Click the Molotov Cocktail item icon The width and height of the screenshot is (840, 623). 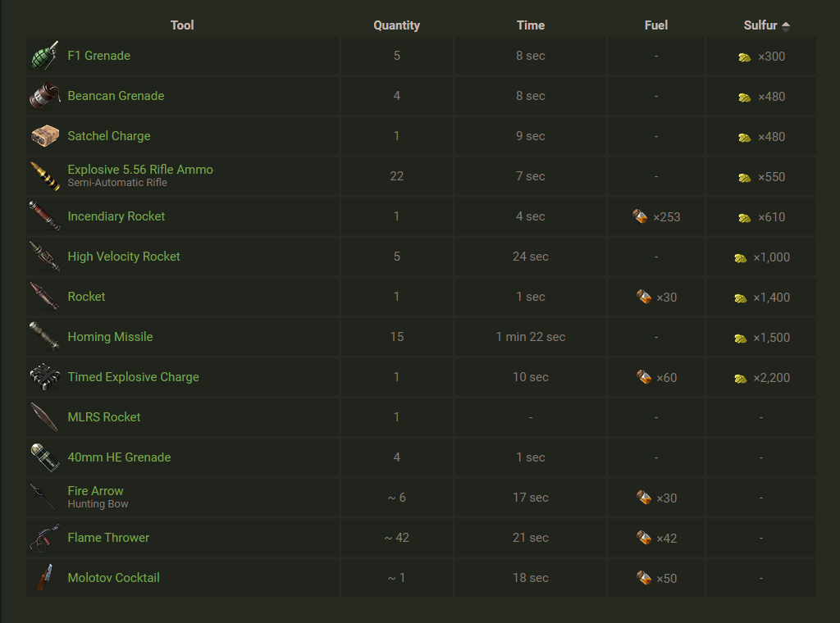(44, 578)
